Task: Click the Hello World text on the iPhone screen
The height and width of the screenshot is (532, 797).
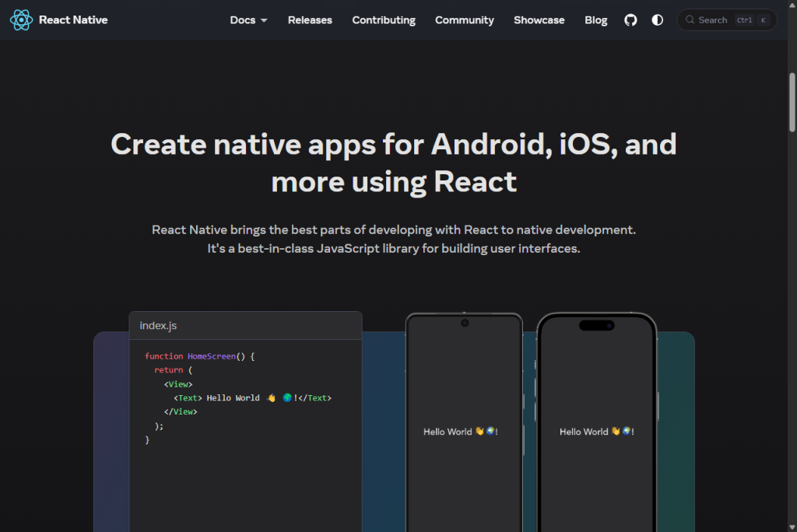Action: (x=597, y=432)
